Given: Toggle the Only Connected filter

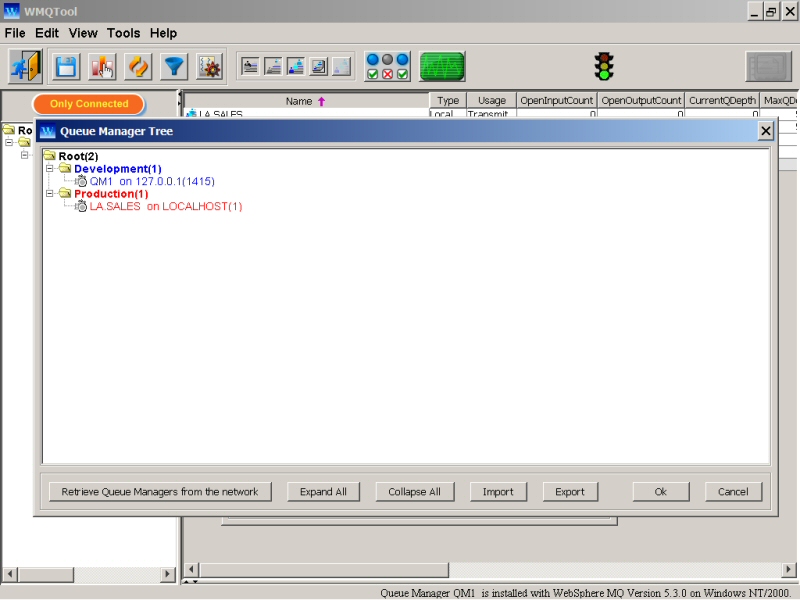Looking at the screenshot, I should click(x=89, y=104).
